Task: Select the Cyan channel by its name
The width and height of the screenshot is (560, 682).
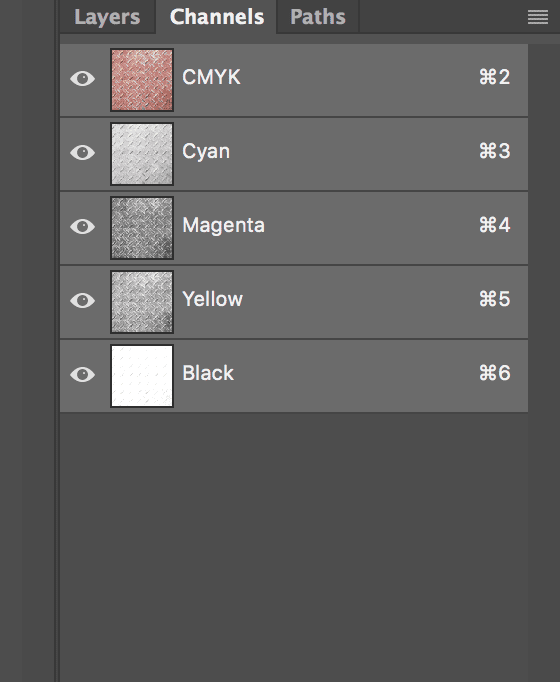Action: pyautogui.click(x=206, y=152)
